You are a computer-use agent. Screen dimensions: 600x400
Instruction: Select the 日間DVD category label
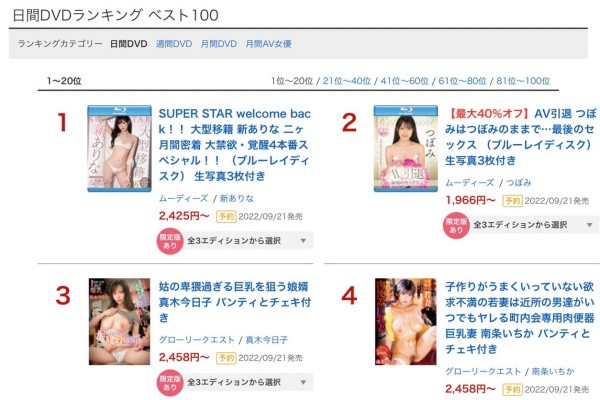pyautogui.click(x=129, y=44)
